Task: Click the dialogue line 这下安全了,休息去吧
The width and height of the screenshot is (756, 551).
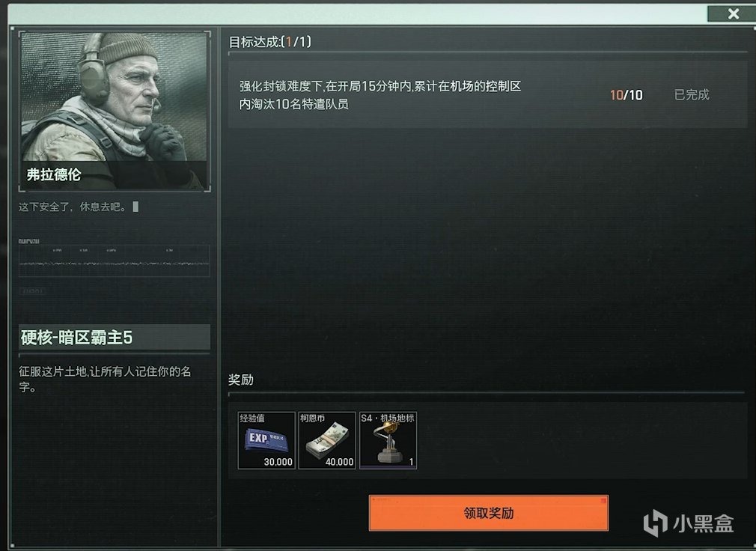Action: 73,207
